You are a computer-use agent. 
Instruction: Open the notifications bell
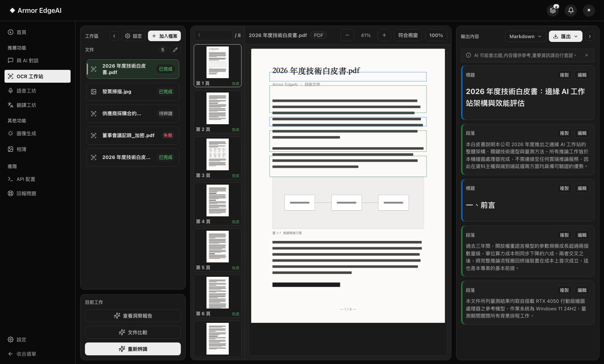[571, 10]
